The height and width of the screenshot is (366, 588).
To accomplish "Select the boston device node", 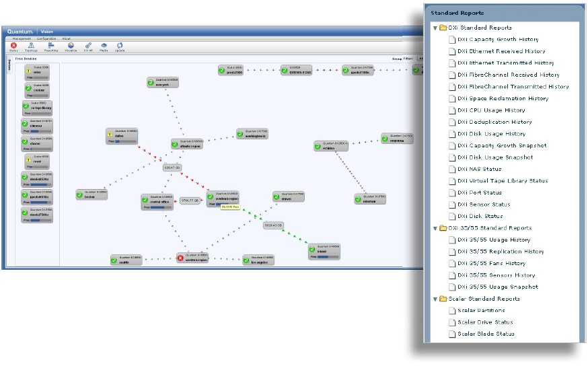I will point(91,194).
